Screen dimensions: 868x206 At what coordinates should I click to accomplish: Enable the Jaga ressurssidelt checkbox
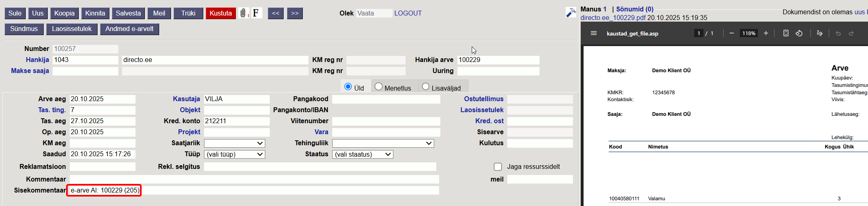[497, 167]
